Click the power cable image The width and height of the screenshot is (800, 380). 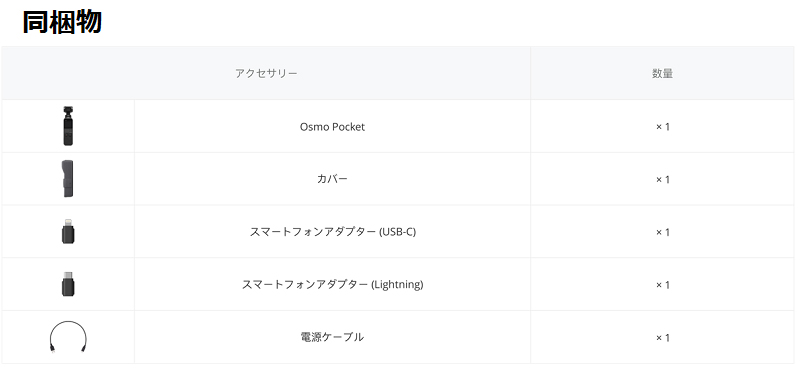point(68,337)
